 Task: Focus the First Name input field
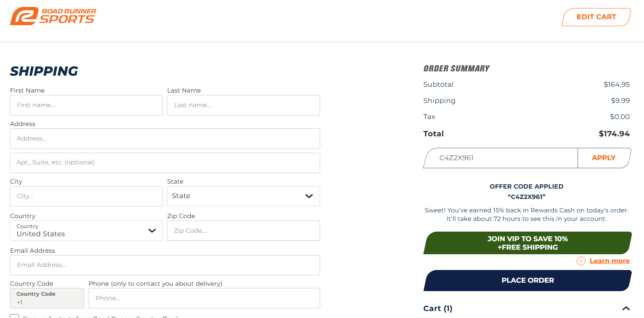tap(86, 105)
